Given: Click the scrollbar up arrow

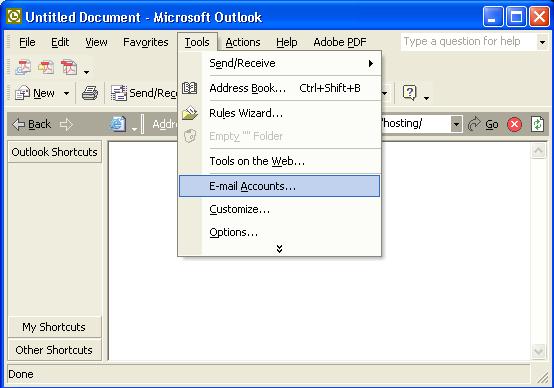Looking at the screenshot, I should click(x=538, y=151).
